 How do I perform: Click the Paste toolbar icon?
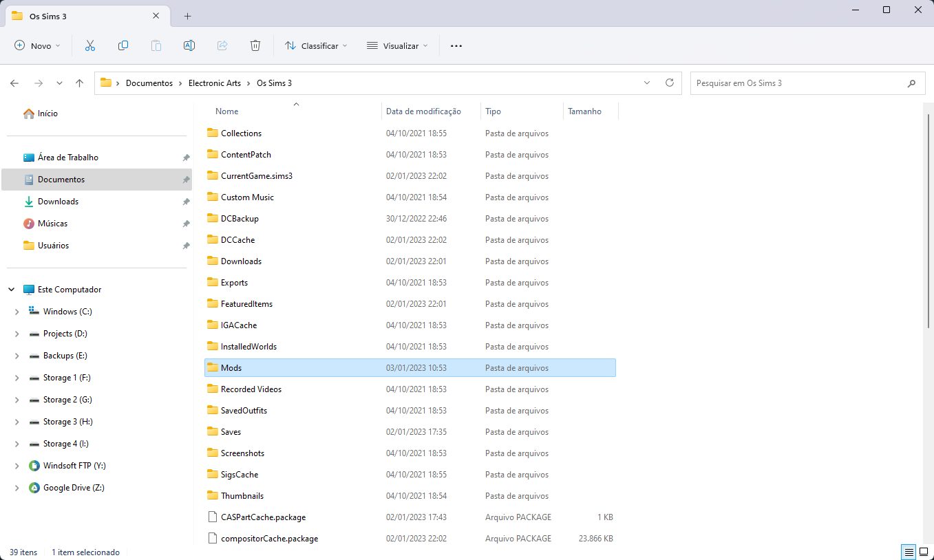pyautogui.click(x=156, y=45)
